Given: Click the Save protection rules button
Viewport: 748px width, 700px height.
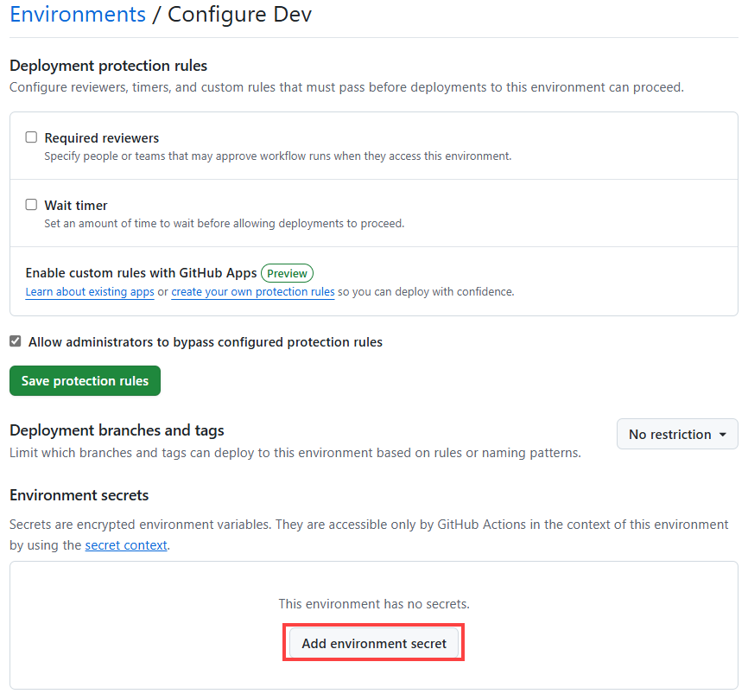Looking at the screenshot, I should click(x=85, y=380).
